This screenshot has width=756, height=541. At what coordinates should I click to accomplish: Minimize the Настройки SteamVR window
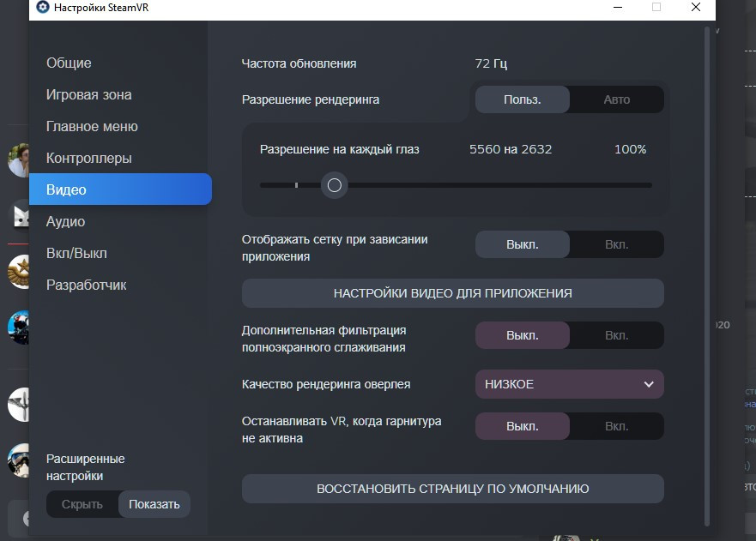coord(618,7)
